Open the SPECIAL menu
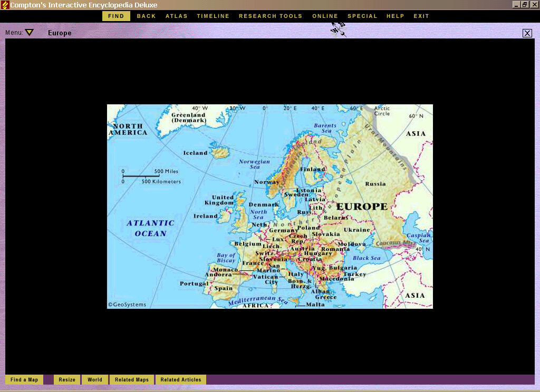This screenshot has width=540, height=392. pyautogui.click(x=362, y=16)
